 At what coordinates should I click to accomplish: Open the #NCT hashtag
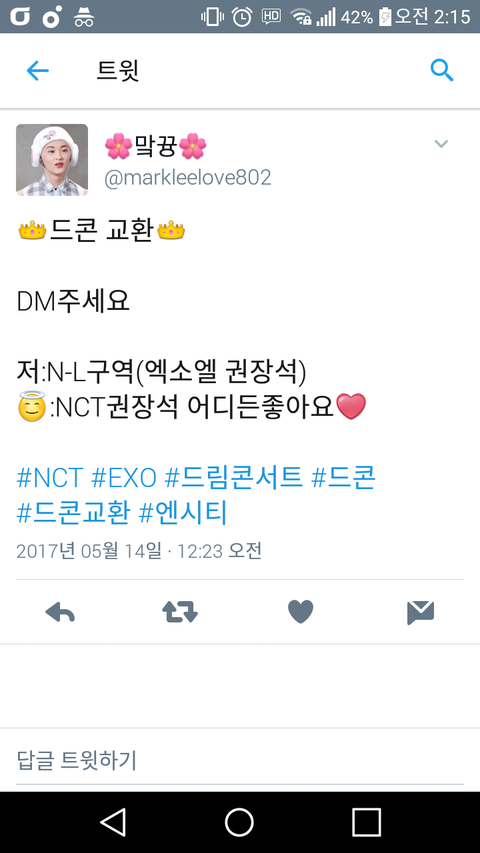pos(50,479)
